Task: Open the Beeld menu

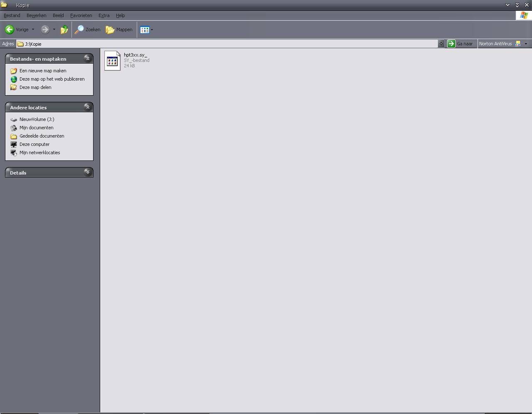Action: [x=58, y=15]
